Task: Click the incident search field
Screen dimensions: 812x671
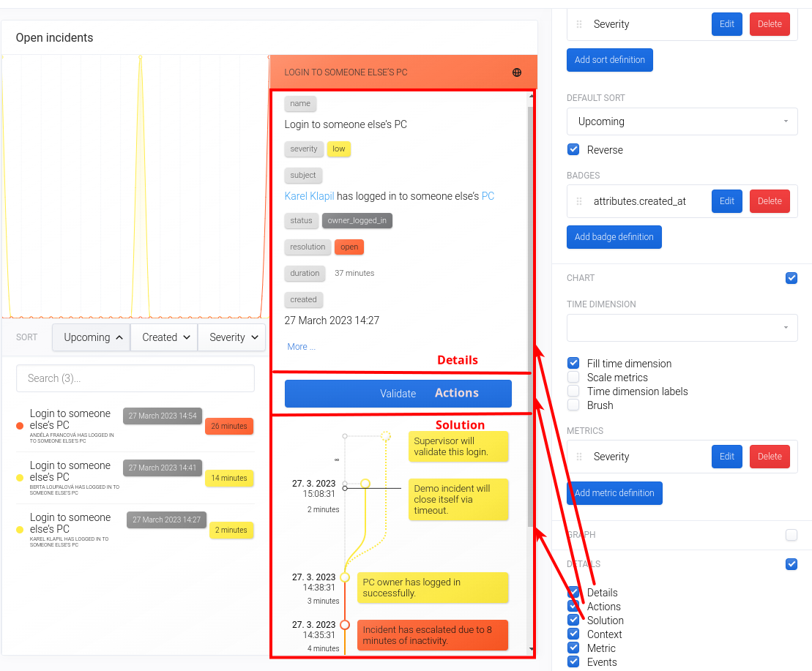Action: (135, 378)
